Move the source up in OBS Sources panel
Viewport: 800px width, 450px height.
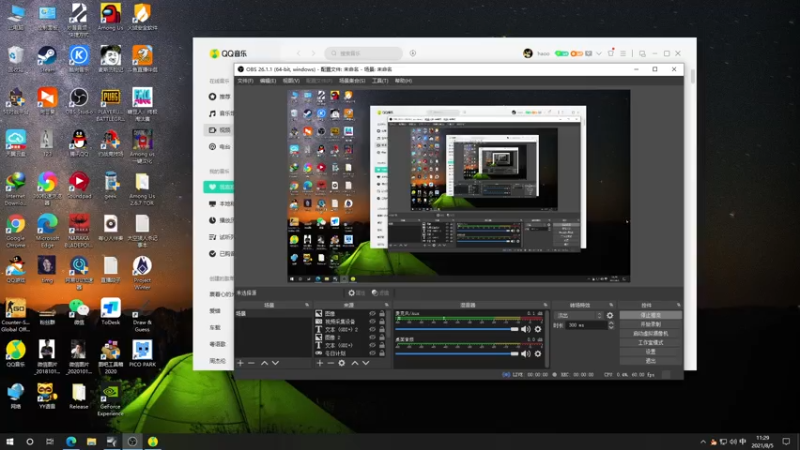pyautogui.click(x=355, y=363)
